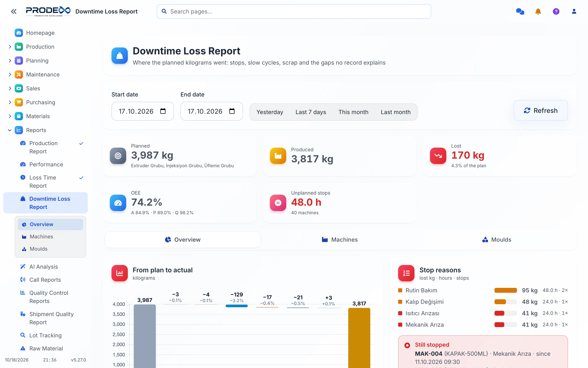Screen dimensions: 588x368
Task: Click the 3,817 actual bar in chart
Action: click(x=359, y=338)
